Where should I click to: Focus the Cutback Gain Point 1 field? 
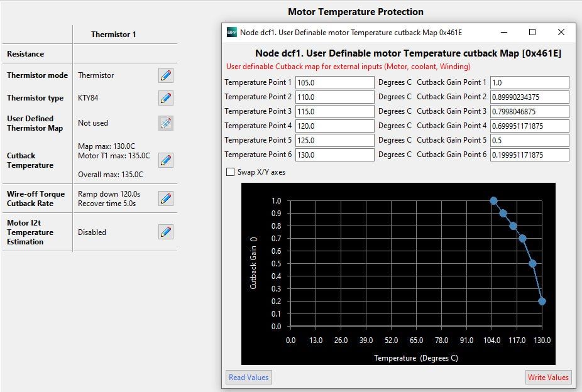click(530, 82)
